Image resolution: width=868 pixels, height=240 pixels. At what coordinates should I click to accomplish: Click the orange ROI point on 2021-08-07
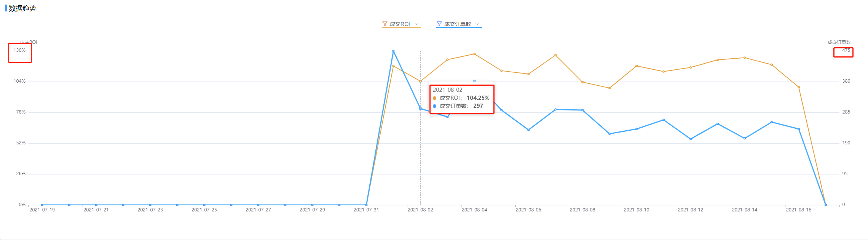tap(555, 55)
